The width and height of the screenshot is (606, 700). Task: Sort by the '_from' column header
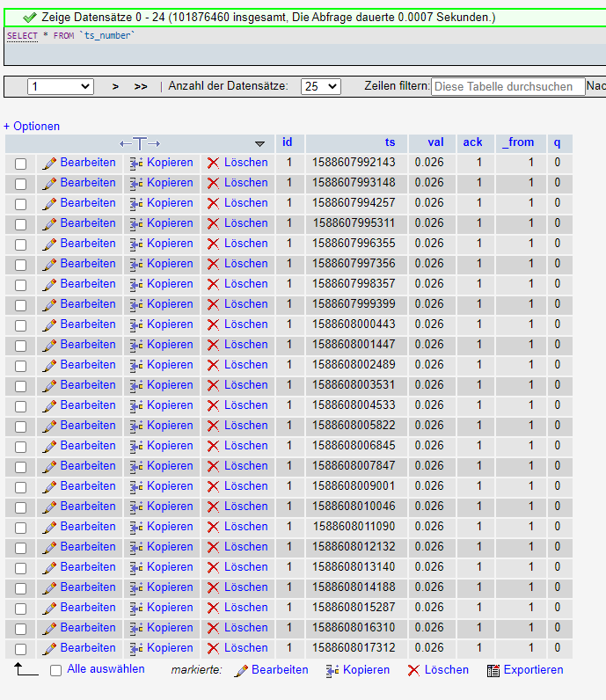(518, 142)
